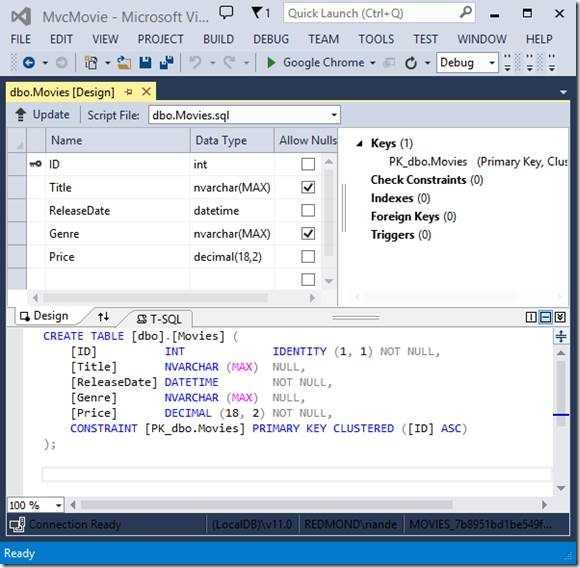Uncheck Allow Nulls for Title column
The height and width of the screenshot is (568, 580).
coord(308,187)
